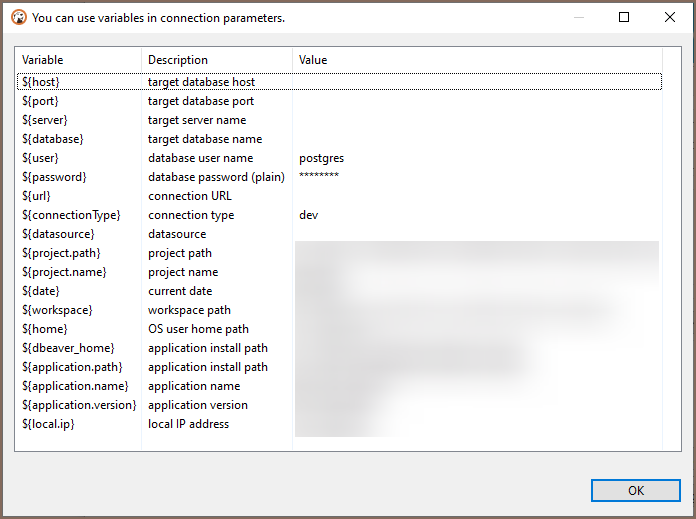Select the ${host} variable row
696x519 pixels.
(41, 82)
